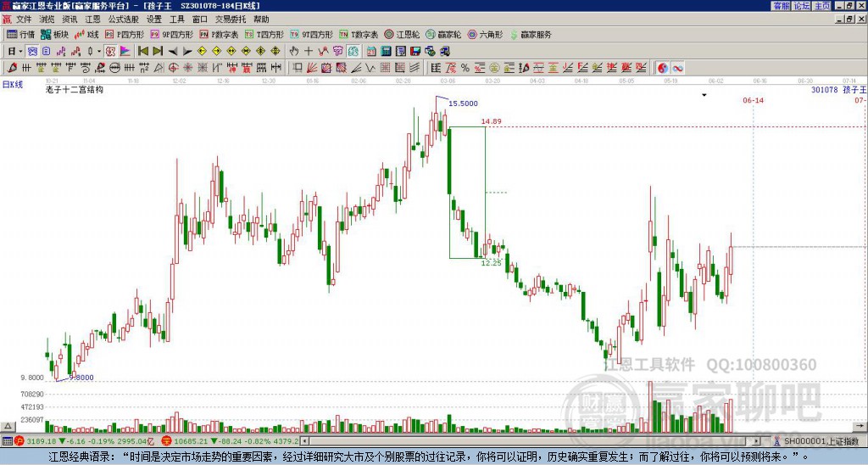Open the P数字表 tool
This screenshot has height=465, width=868.
point(219,34)
